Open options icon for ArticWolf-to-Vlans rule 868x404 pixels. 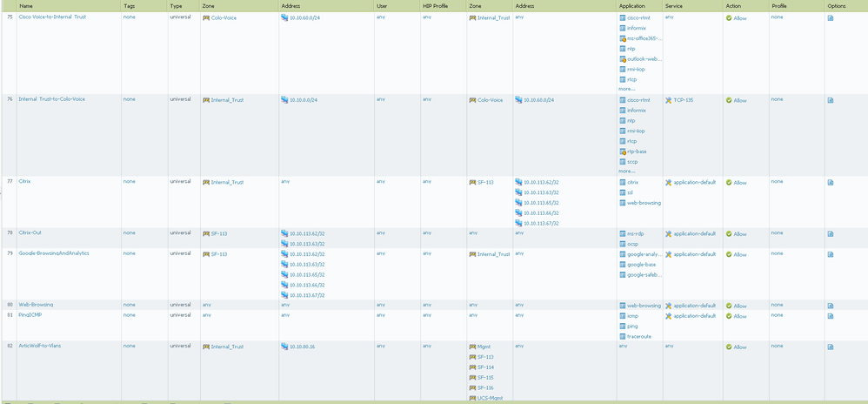tap(831, 347)
